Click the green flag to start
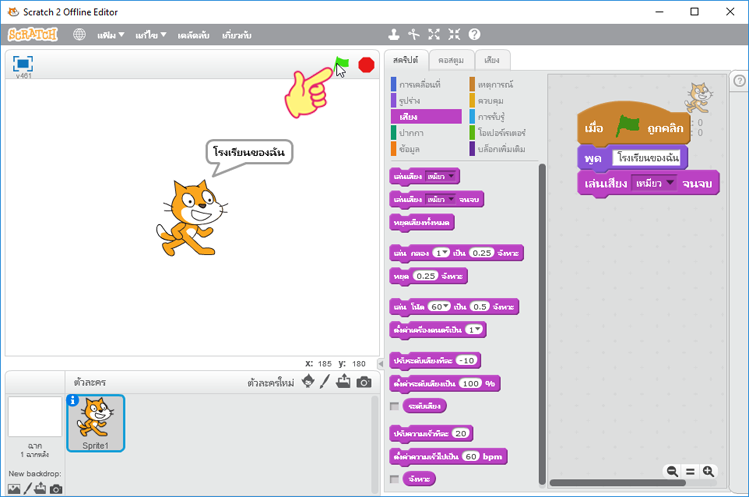This screenshot has width=749, height=497. point(342,64)
